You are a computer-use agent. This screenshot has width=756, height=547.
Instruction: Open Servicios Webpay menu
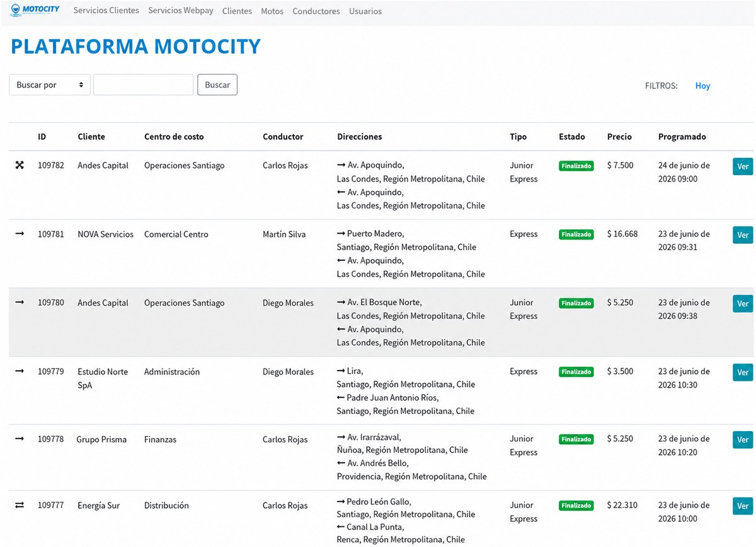tap(181, 11)
